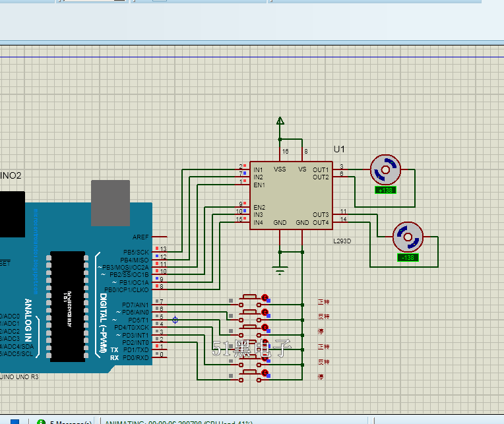504x424 pixels.
Task: Toggle the latch on the PD7 push button
Action: coord(265,297)
